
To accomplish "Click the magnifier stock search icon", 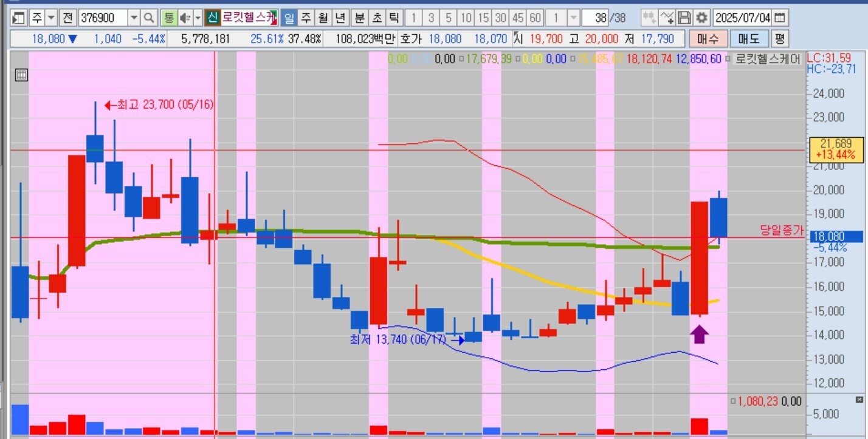I will [150, 18].
